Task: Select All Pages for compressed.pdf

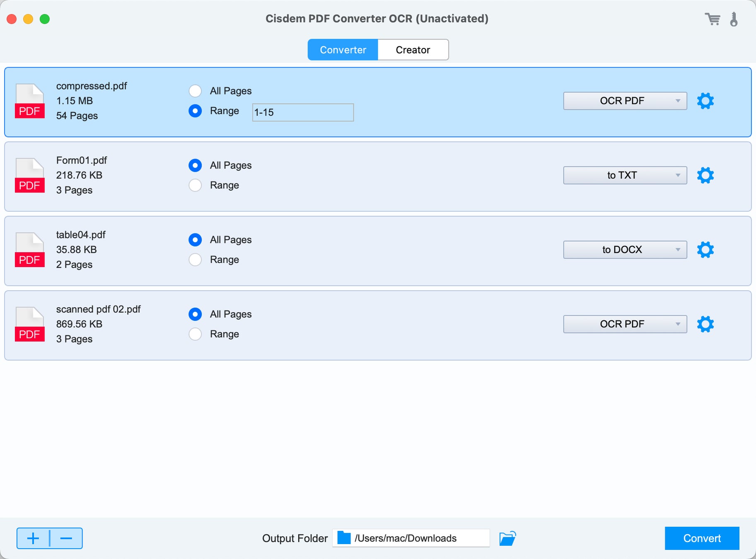Action: coord(195,91)
